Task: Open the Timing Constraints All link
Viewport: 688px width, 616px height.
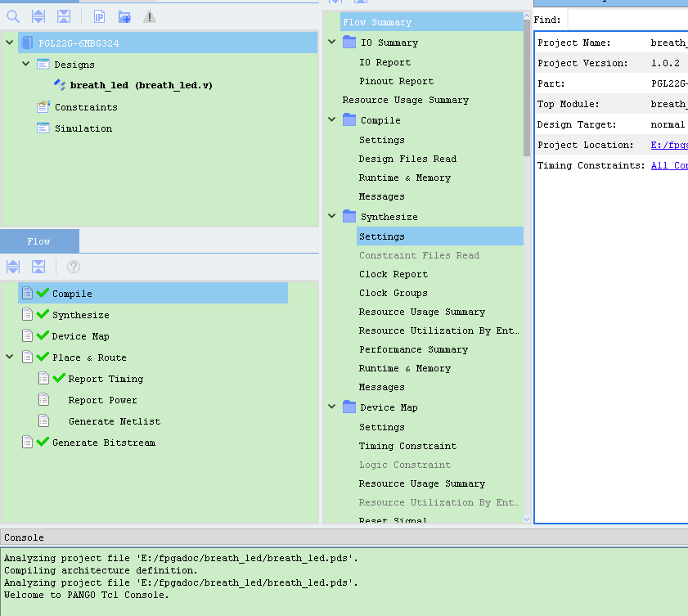Action: pyautogui.click(x=669, y=165)
